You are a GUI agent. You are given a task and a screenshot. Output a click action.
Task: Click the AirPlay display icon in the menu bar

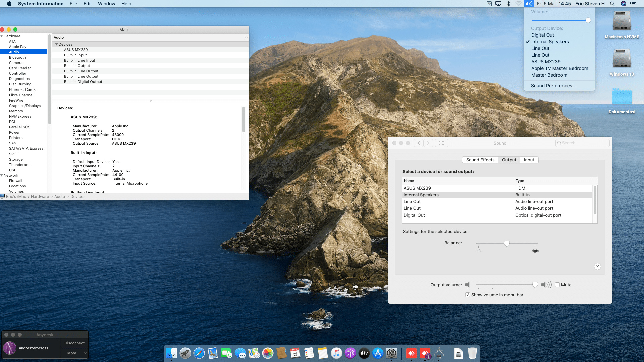point(498,4)
